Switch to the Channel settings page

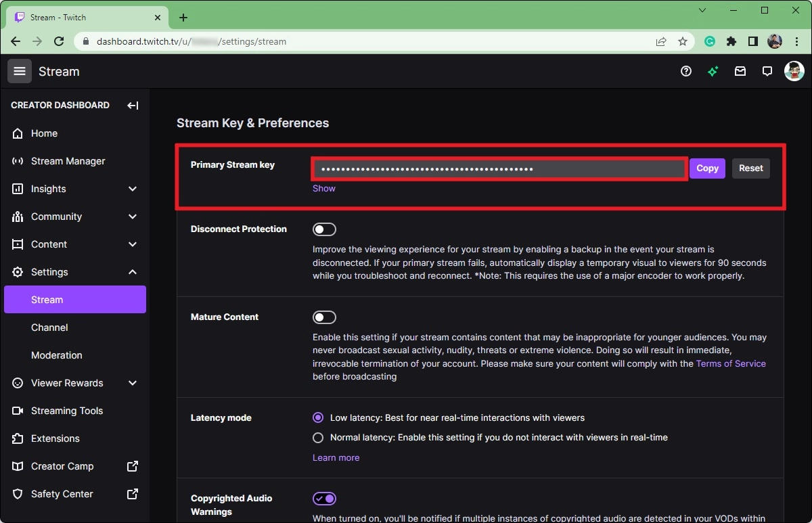[49, 327]
